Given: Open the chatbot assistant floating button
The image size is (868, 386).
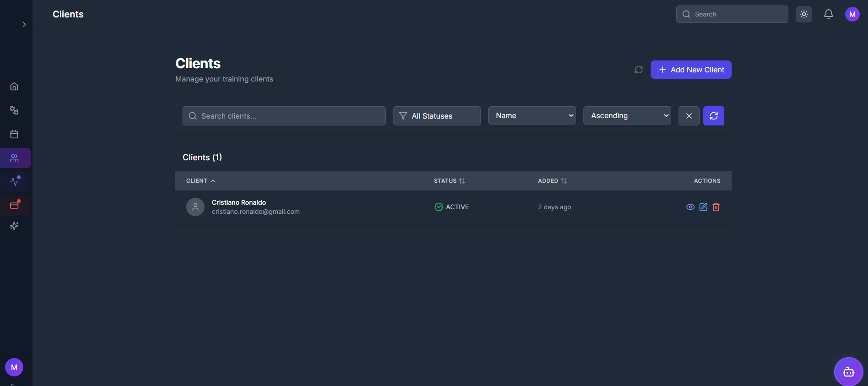Looking at the screenshot, I should tap(848, 371).
